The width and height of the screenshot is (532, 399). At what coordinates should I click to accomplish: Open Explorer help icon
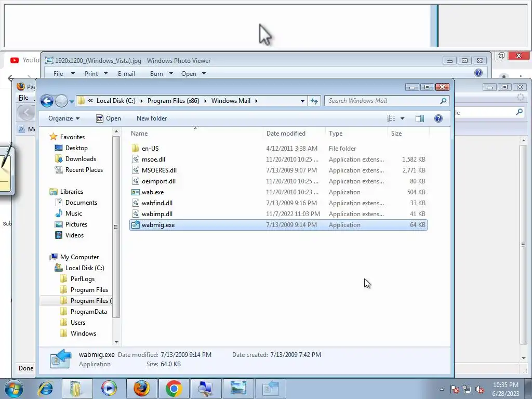pyautogui.click(x=438, y=118)
